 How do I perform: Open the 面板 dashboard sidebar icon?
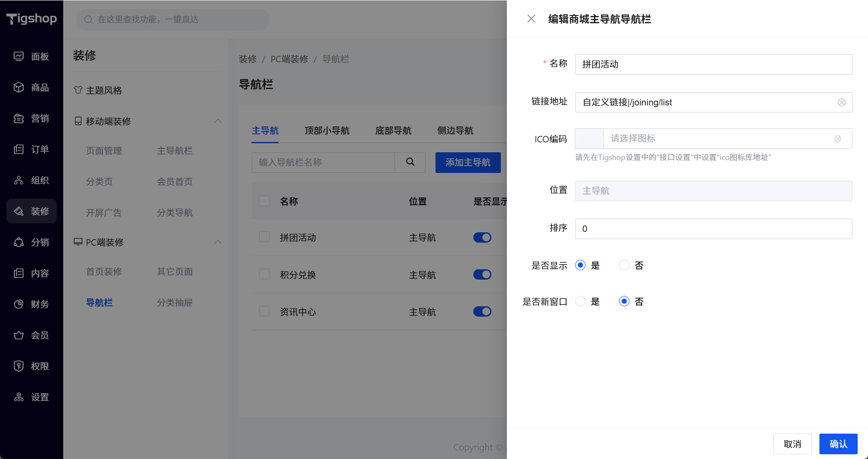(x=18, y=56)
